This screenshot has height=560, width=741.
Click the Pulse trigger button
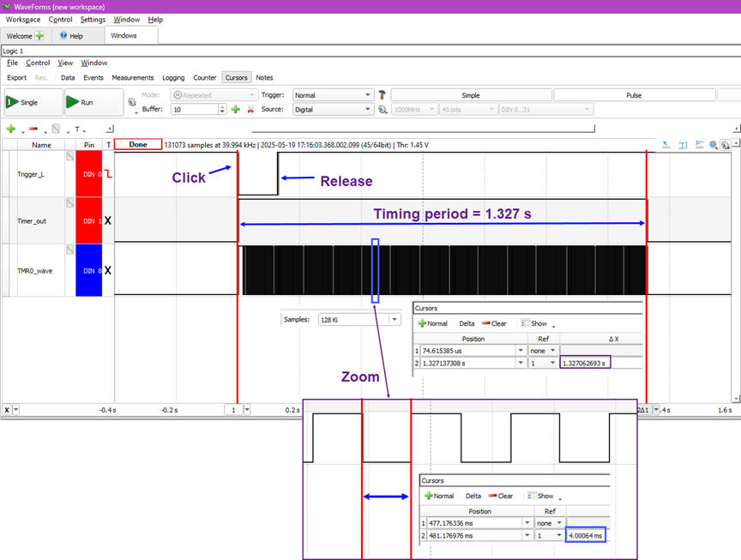coord(634,95)
